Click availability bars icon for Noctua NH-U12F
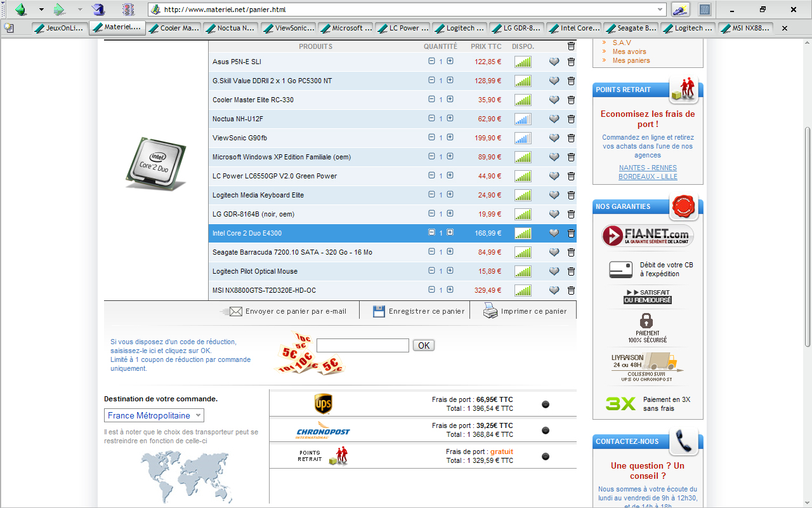Screen dimensions: 812x508 pyautogui.click(x=523, y=119)
